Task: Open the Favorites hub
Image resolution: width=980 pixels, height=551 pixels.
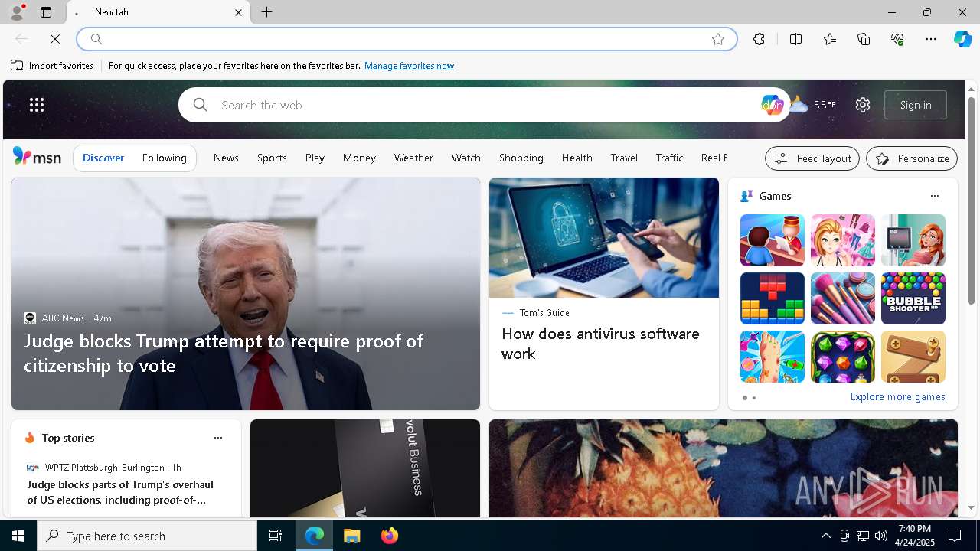Action: (x=830, y=39)
